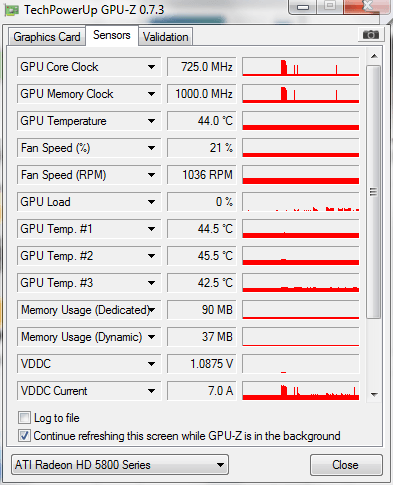Click the 725.0 MHz core clock value field
The width and height of the screenshot is (393, 485).
[x=201, y=67]
